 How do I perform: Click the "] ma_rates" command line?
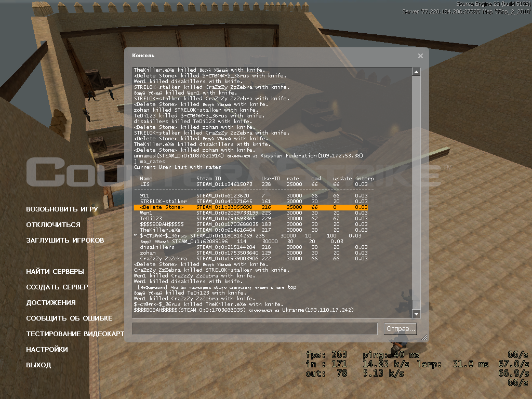click(149, 162)
